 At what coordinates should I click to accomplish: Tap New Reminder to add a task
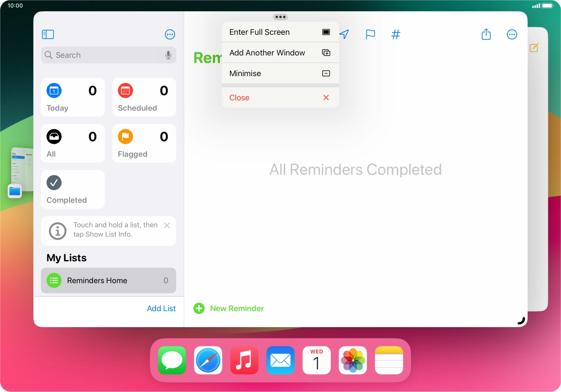point(228,308)
